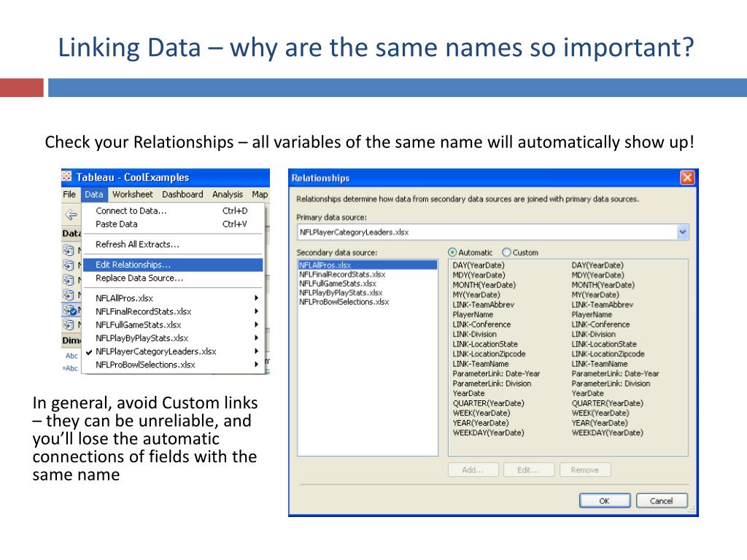Open the Dashboard menu

pos(182,194)
